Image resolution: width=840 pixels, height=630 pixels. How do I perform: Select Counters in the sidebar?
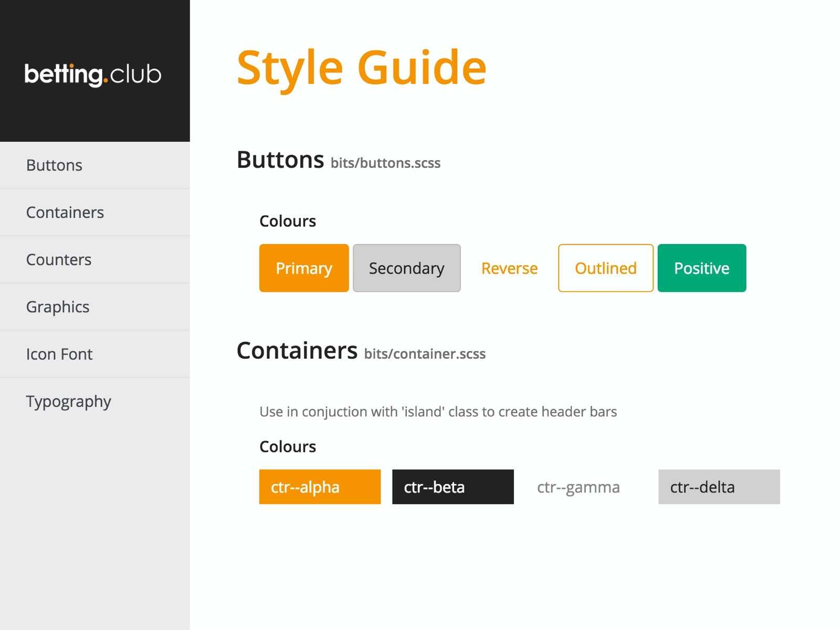coord(59,260)
